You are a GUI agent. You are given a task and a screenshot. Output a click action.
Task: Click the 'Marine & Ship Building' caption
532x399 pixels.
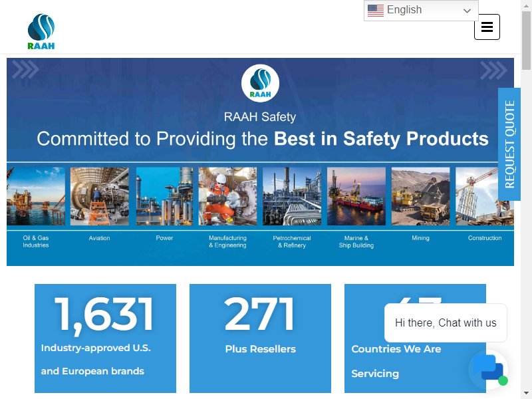point(356,241)
